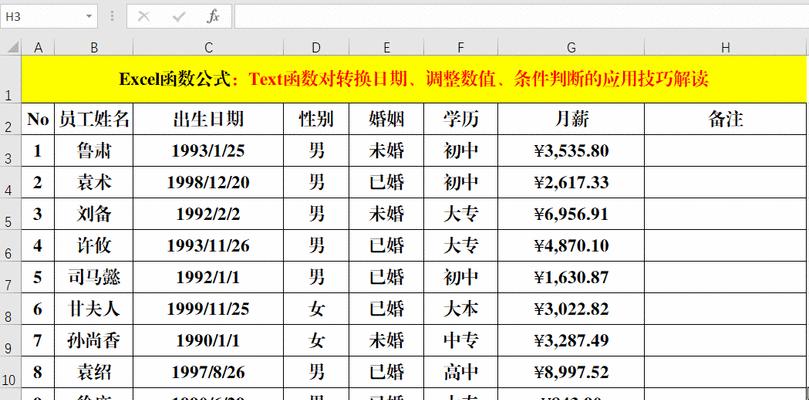
Task: Click birth date cell 1992/2/2
Action: [208, 214]
